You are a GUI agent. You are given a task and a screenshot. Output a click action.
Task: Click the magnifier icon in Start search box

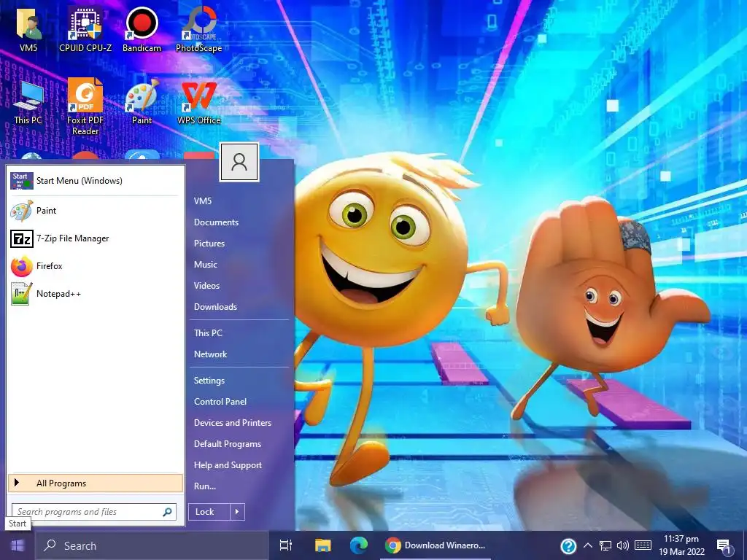(x=167, y=512)
